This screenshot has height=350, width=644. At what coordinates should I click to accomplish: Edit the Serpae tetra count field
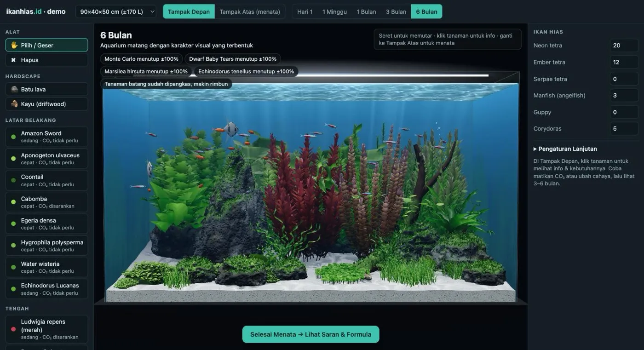(624, 79)
